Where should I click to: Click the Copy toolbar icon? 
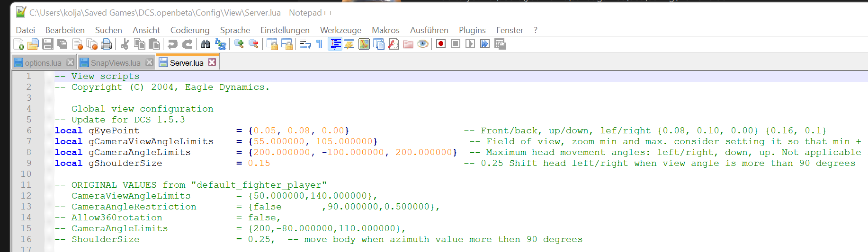pyautogui.click(x=140, y=44)
